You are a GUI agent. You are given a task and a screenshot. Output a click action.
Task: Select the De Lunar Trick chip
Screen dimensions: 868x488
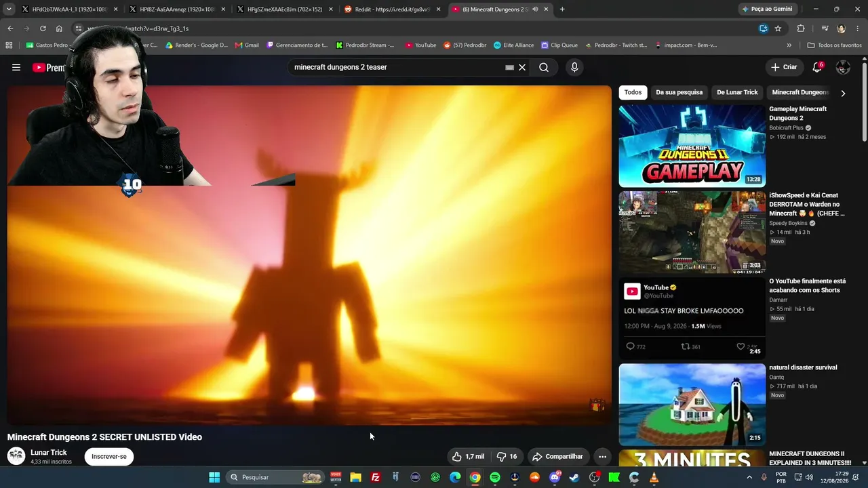737,92
